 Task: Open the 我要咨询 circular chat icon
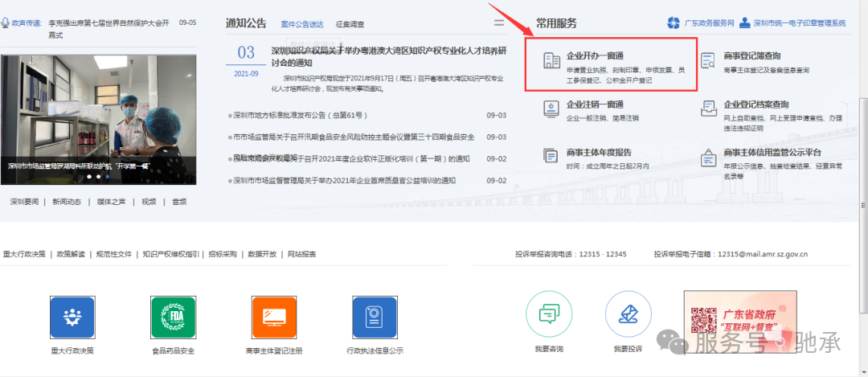click(548, 313)
